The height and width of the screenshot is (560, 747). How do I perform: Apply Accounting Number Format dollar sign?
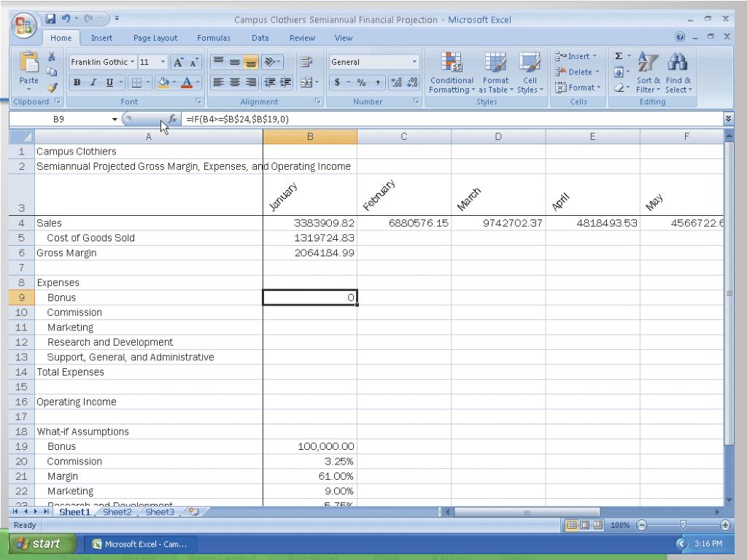point(337,82)
